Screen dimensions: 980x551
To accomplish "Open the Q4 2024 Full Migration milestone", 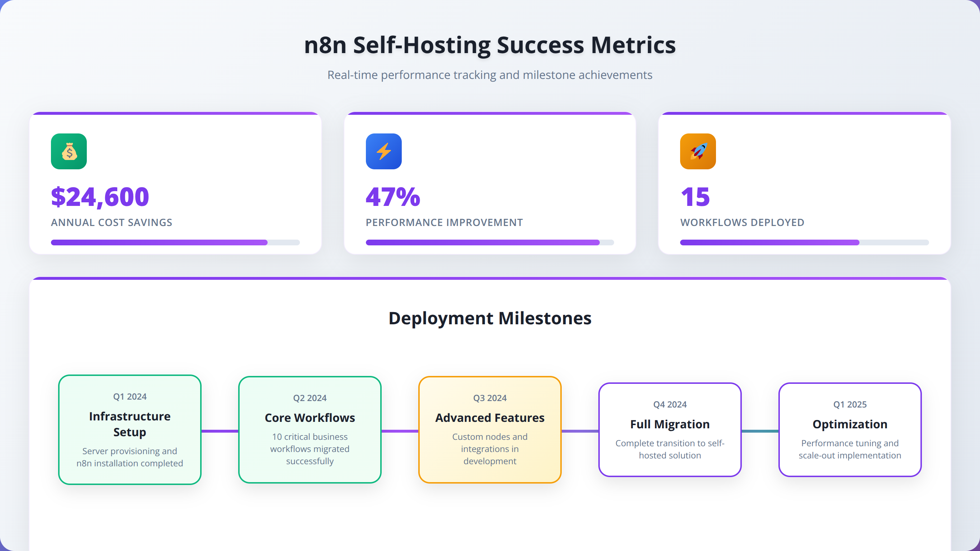I will pos(670,430).
